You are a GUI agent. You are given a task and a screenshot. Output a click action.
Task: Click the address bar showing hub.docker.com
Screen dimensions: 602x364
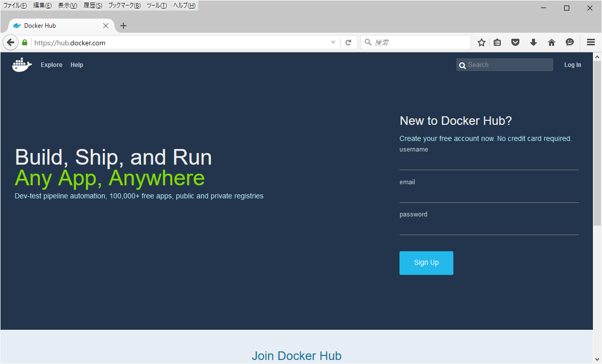[180, 43]
